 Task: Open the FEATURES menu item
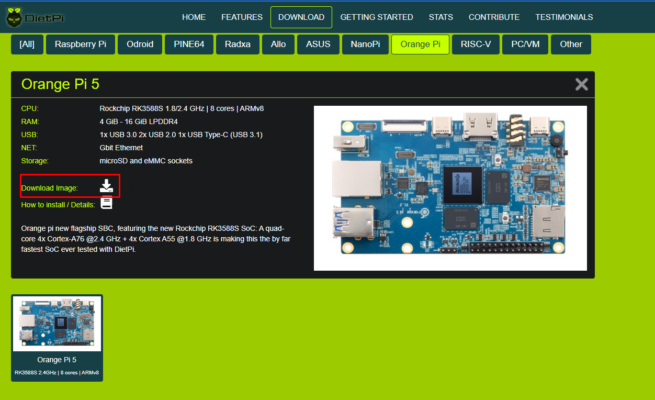click(242, 17)
